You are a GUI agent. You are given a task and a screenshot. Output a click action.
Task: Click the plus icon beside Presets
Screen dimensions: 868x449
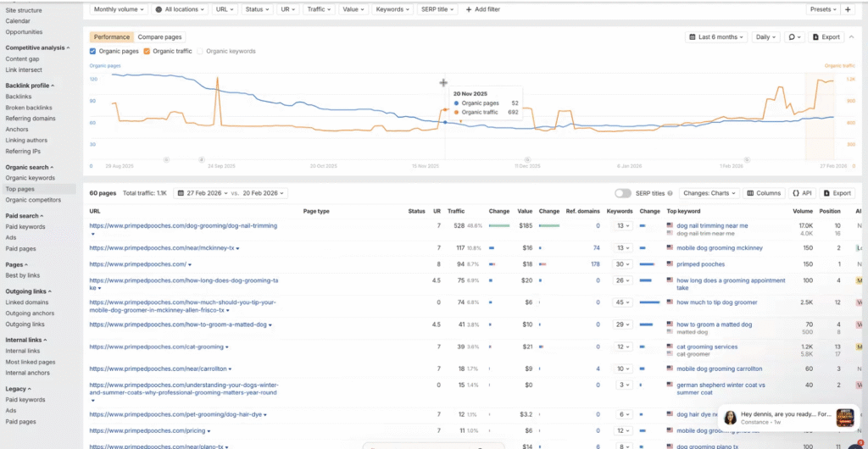point(848,9)
